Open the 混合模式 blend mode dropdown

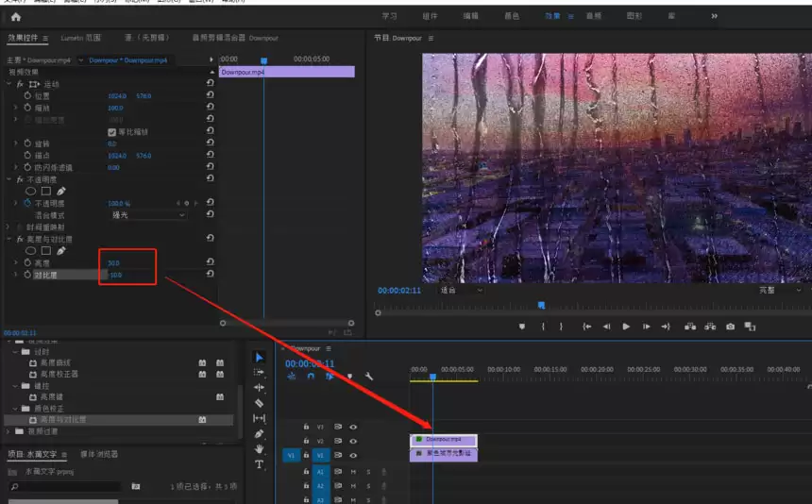point(149,215)
